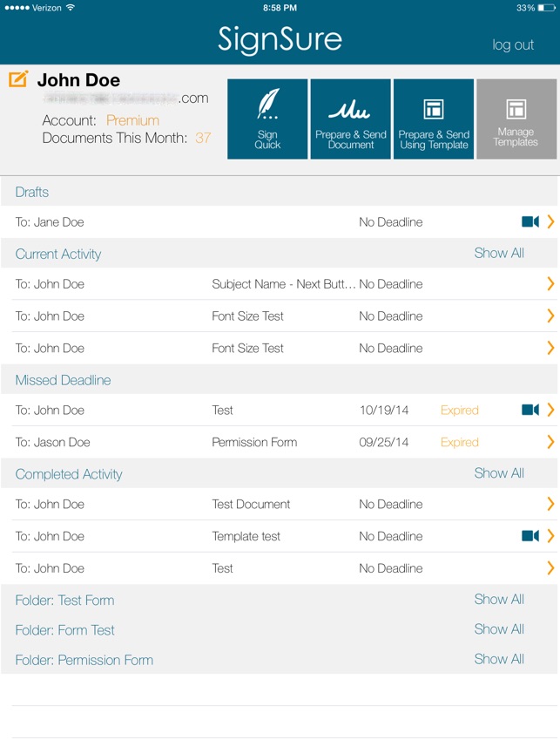Tap Expired status on Permission Form row
Viewport: 560px width, 747px height.
(x=460, y=442)
